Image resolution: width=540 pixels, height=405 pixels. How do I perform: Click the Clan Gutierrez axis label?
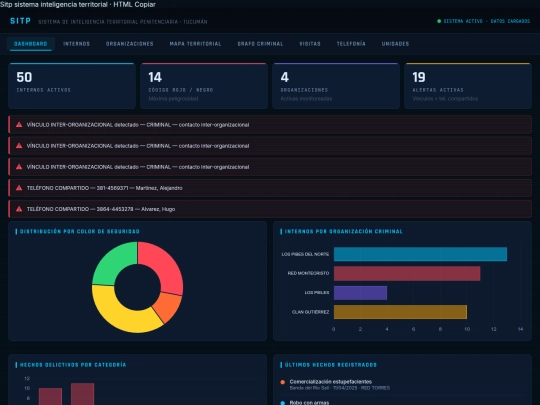tap(310, 312)
